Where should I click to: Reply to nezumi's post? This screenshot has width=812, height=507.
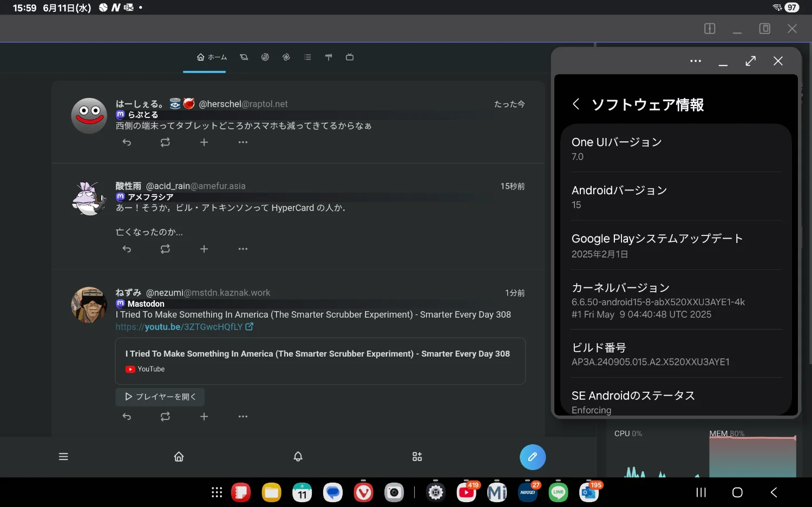127,417
